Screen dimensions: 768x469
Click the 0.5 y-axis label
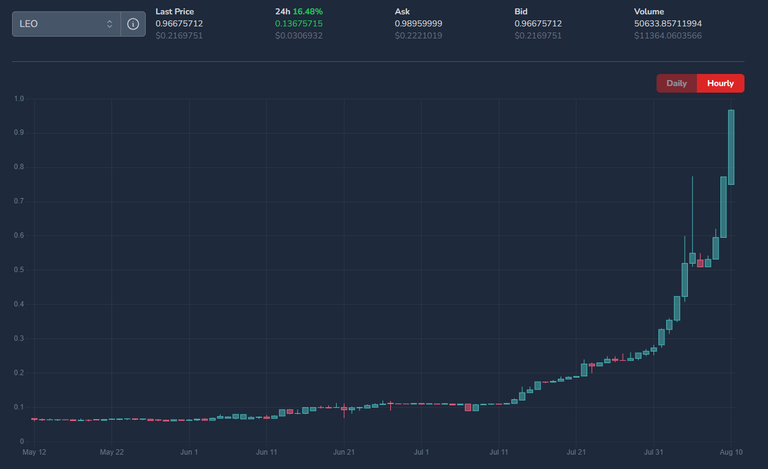[19, 270]
